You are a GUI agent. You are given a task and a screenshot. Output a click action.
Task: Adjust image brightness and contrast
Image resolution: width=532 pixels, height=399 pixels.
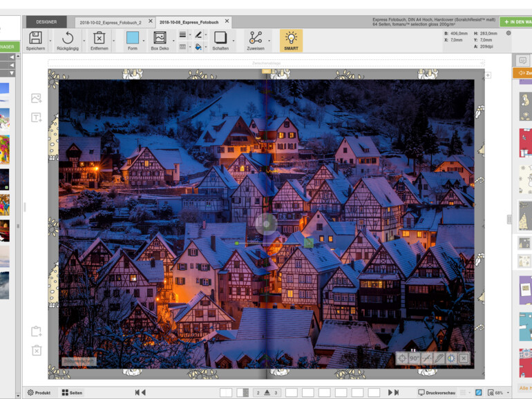tap(451, 358)
